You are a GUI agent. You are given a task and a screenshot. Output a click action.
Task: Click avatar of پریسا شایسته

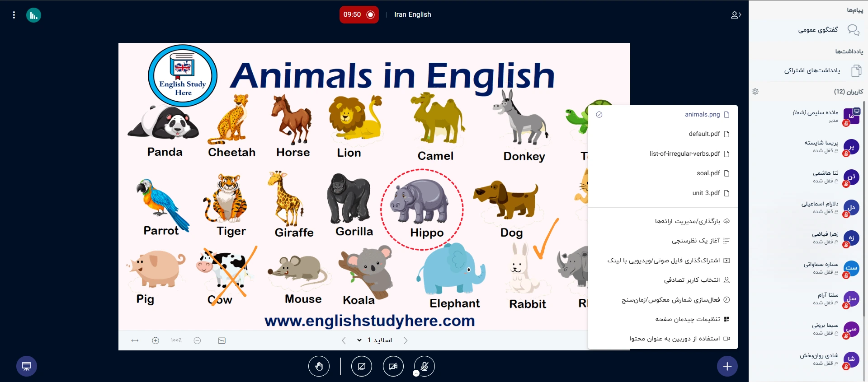[x=851, y=147]
